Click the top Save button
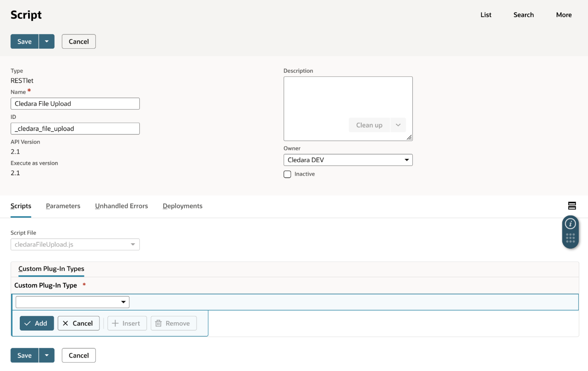 pos(24,42)
